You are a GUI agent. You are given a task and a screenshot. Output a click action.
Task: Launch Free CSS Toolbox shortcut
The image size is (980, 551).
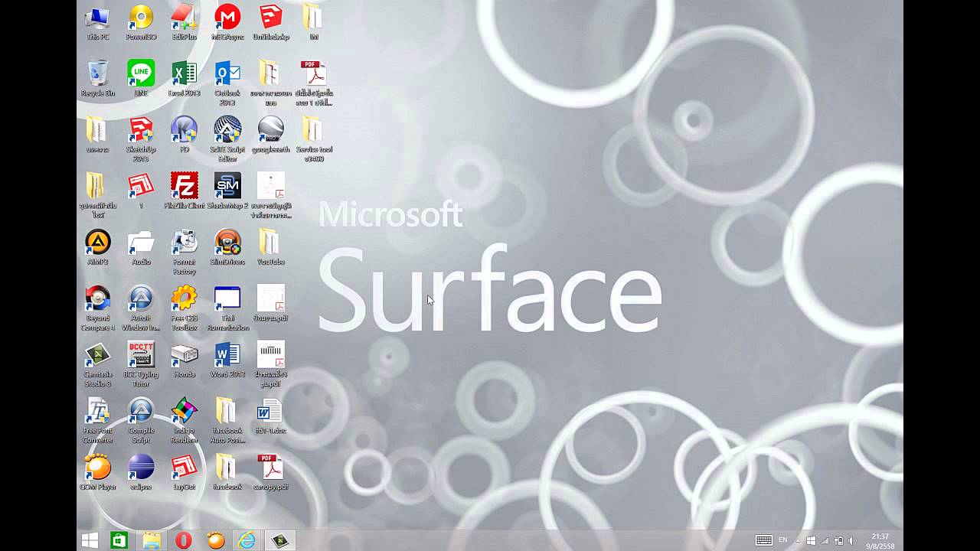(185, 308)
